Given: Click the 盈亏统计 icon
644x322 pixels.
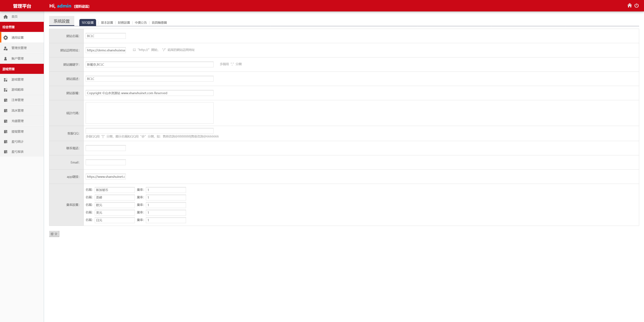Looking at the screenshot, I should (x=6, y=142).
